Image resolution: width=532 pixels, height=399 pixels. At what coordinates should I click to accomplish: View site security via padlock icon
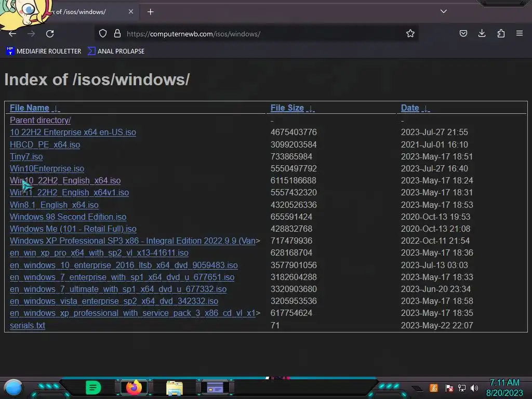(x=117, y=34)
